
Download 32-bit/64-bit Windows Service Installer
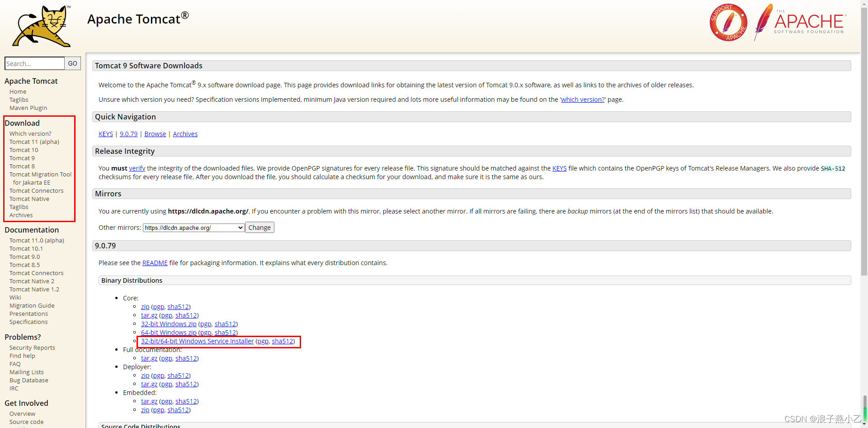coord(197,341)
